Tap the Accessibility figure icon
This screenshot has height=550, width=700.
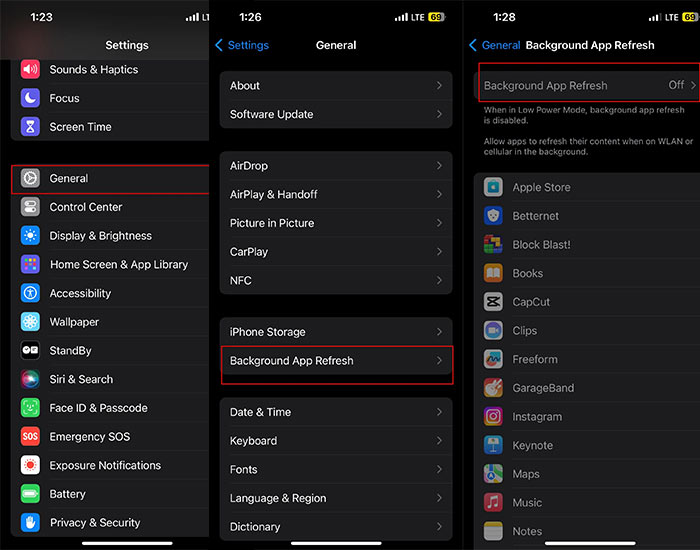pyautogui.click(x=30, y=293)
